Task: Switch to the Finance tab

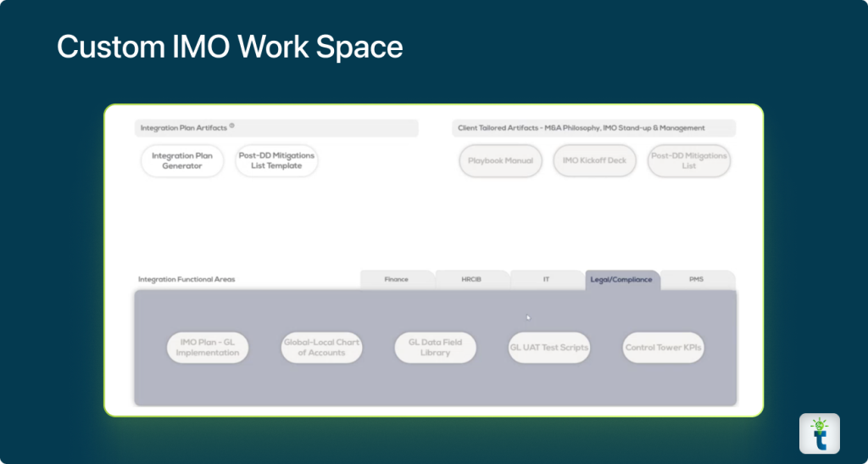Action: (x=396, y=279)
